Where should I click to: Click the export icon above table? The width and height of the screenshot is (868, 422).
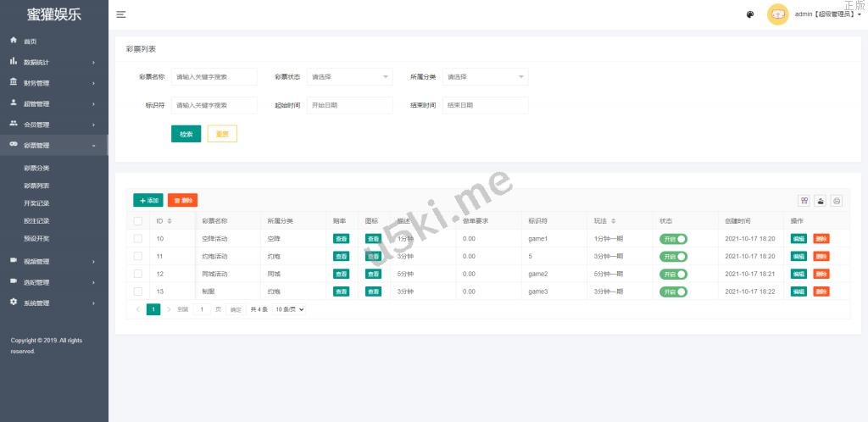[821, 201]
